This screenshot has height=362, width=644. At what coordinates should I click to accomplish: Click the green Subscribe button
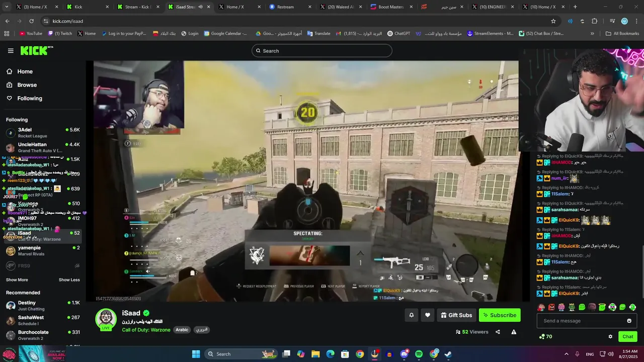click(500, 315)
